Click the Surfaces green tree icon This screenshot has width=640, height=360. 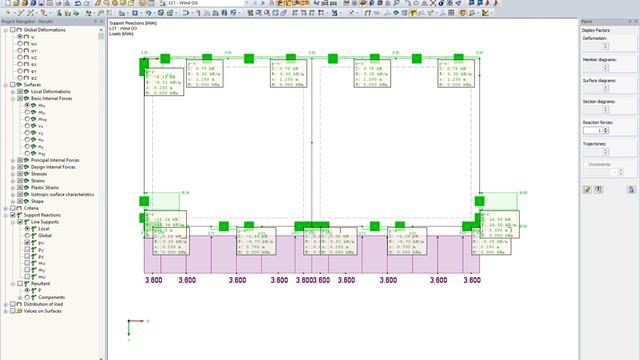click(19, 84)
